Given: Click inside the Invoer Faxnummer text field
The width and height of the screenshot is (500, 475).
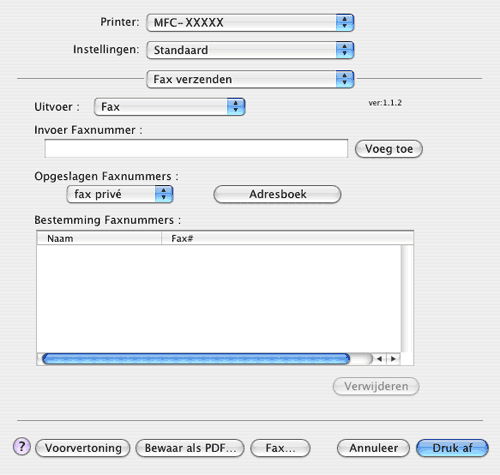Looking at the screenshot, I should (x=196, y=148).
